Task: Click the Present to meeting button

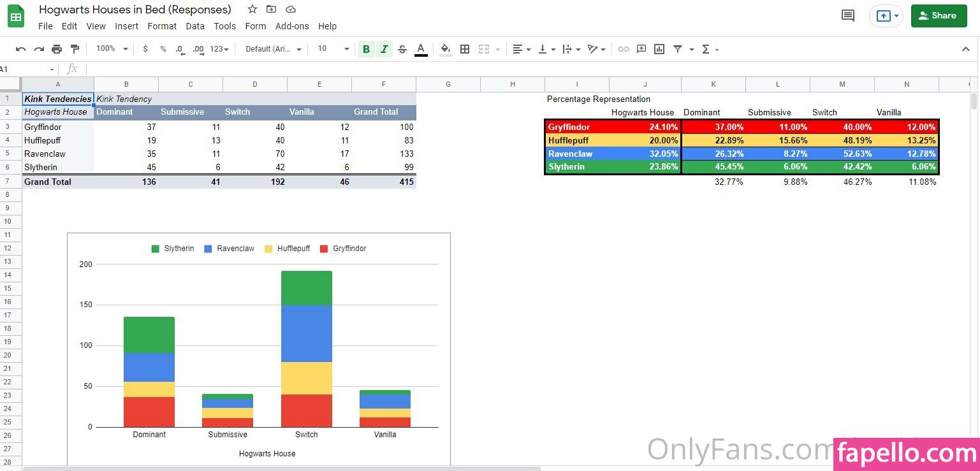Action: (886, 16)
